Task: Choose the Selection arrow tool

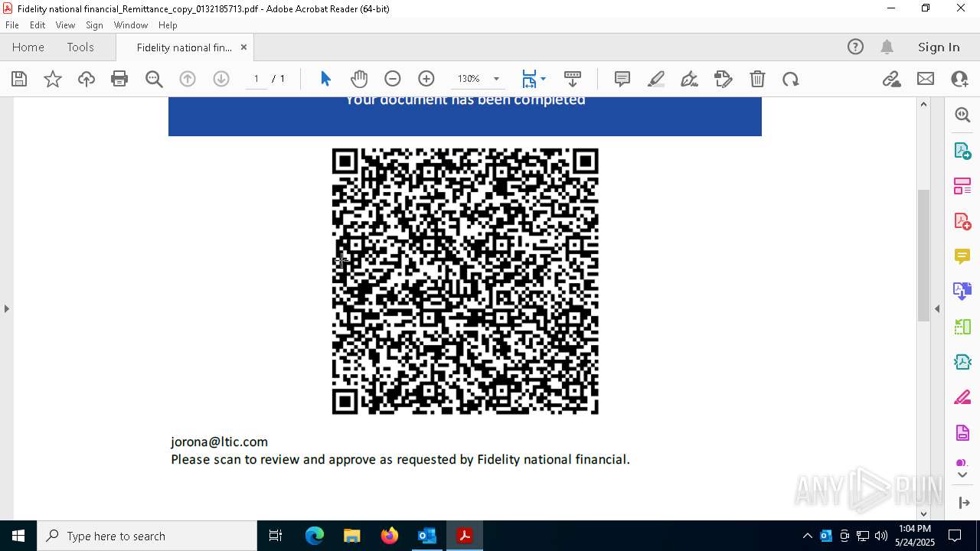Action: [325, 79]
